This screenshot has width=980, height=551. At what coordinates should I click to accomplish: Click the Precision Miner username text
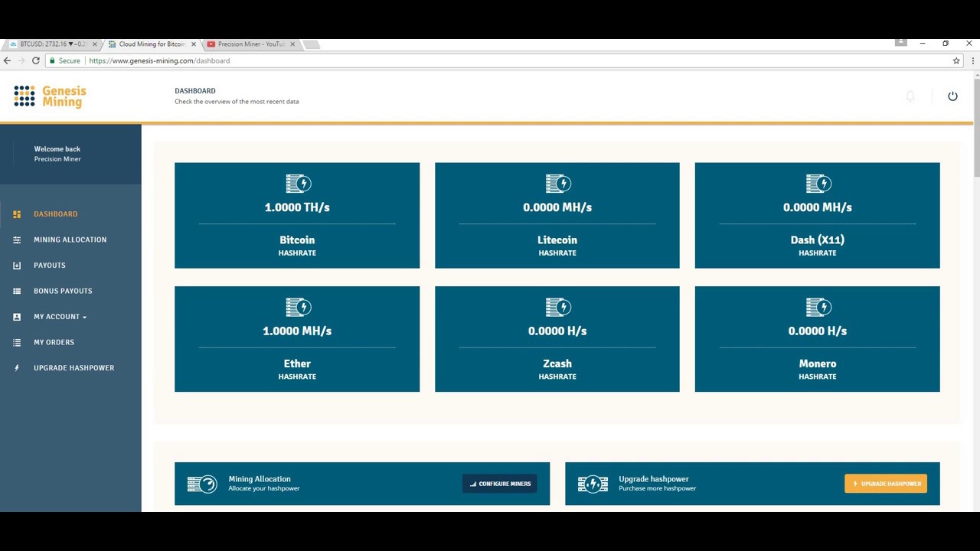[57, 159]
